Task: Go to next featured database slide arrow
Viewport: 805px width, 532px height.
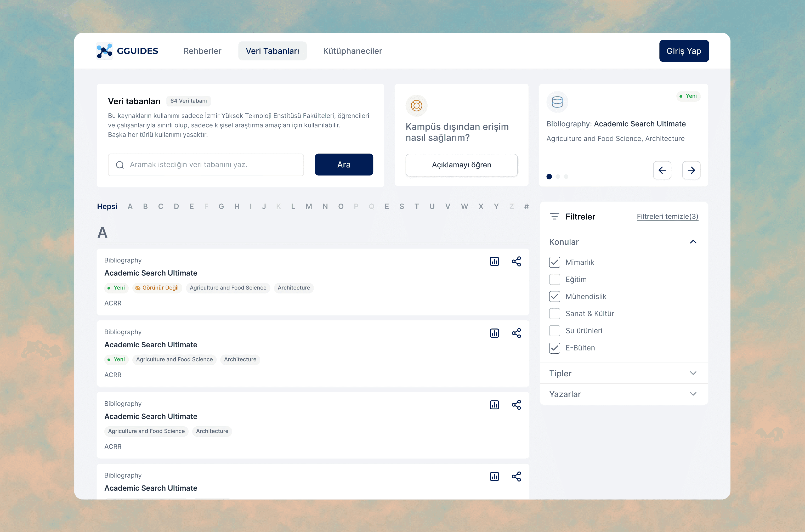Action: pos(691,170)
